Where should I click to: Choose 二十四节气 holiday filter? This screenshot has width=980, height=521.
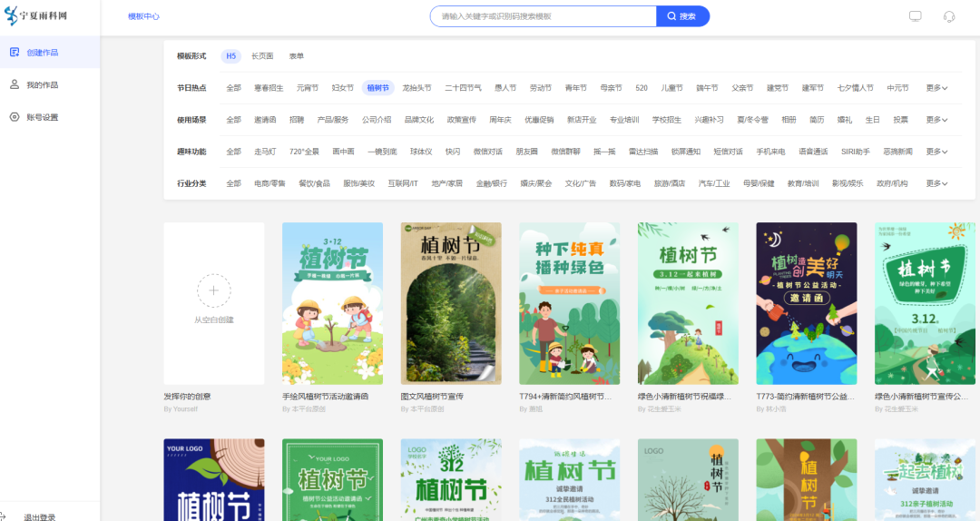pyautogui.click(x=463, y=88)
